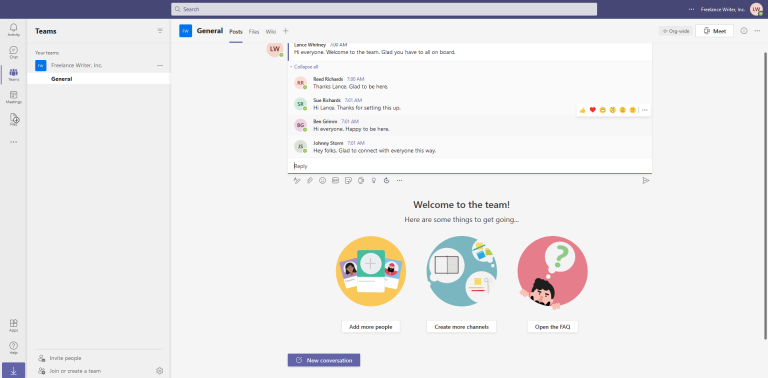React with the laugh emoji
768x378 pixels.
602,110
